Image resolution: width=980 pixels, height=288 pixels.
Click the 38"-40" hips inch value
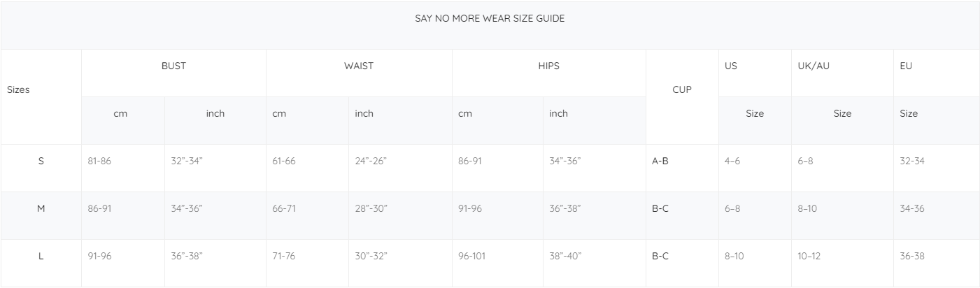point(565,256)
